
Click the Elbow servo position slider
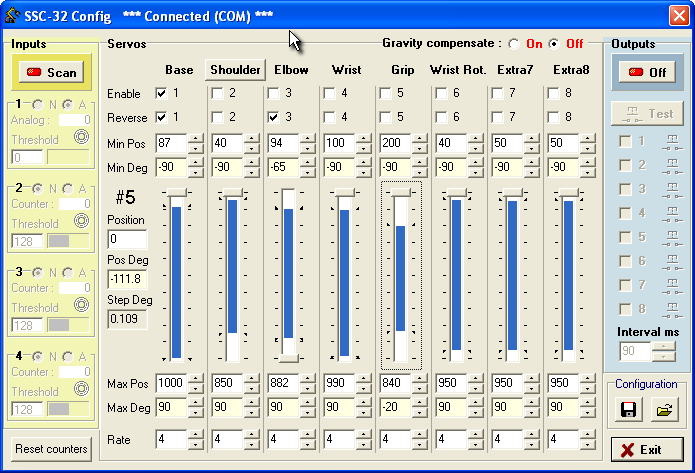click(x=289, y=275)
